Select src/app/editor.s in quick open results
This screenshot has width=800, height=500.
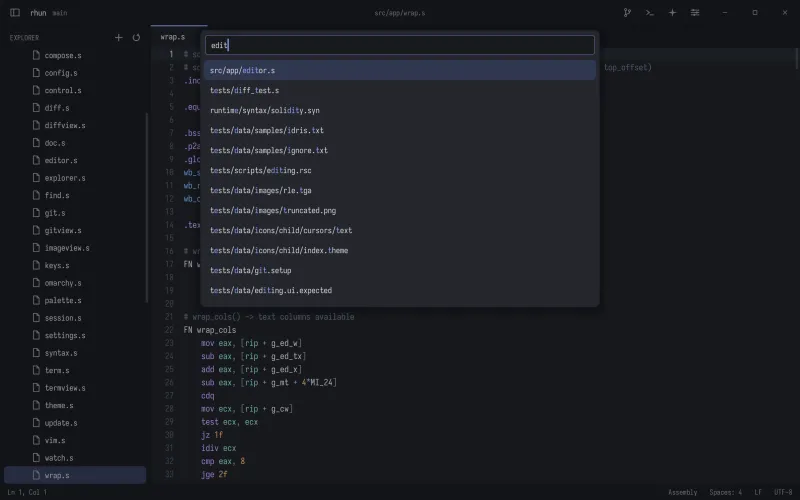(x=399, y=70)
